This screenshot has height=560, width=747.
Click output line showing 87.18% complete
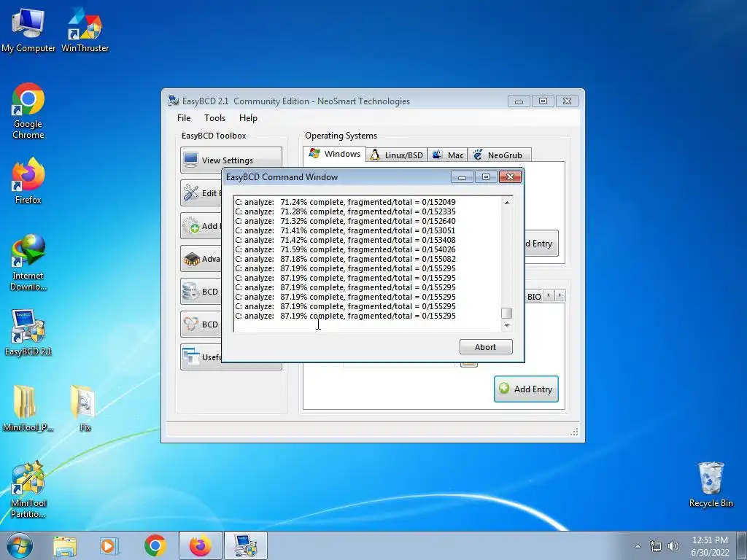coord(345,259)
